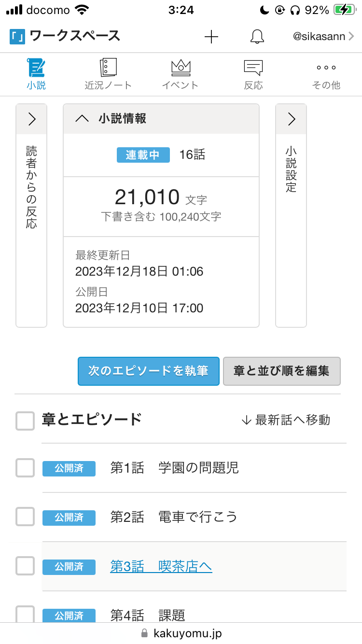Tap the plus icon to create new

[x=211, y=37]
